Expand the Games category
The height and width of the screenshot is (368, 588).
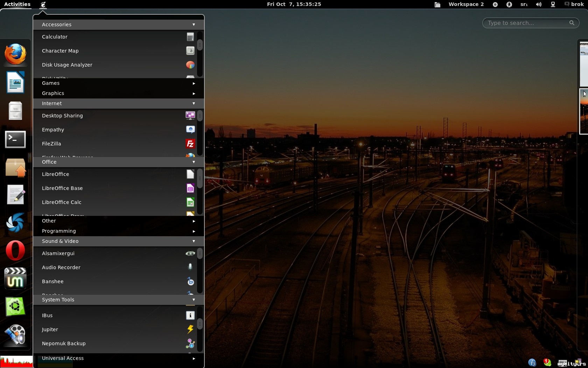118,83
